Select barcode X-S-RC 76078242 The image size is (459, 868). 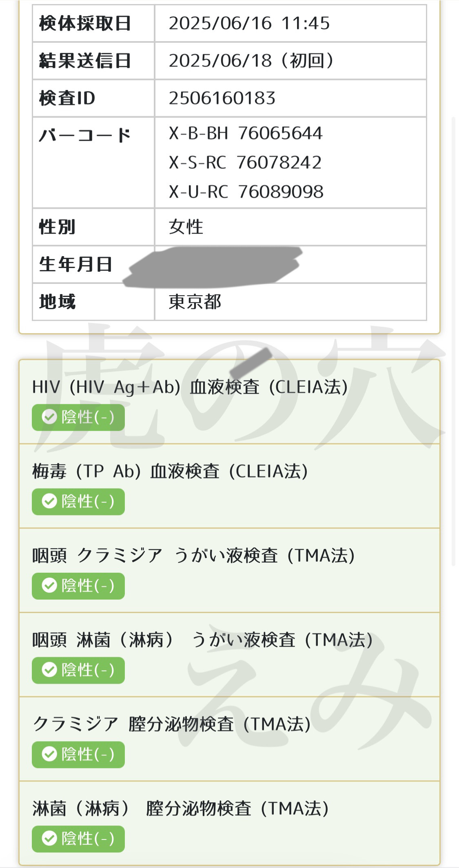(245, 162)
